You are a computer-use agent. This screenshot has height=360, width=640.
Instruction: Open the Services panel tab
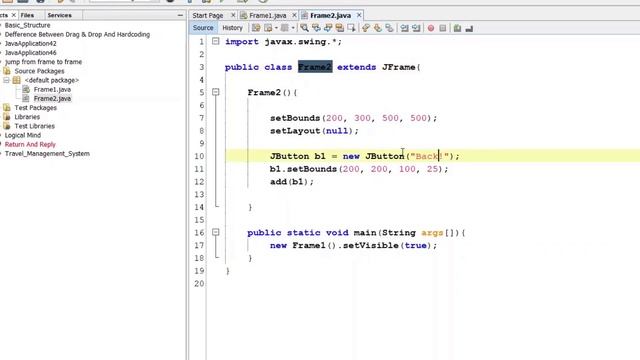point(60,15)
